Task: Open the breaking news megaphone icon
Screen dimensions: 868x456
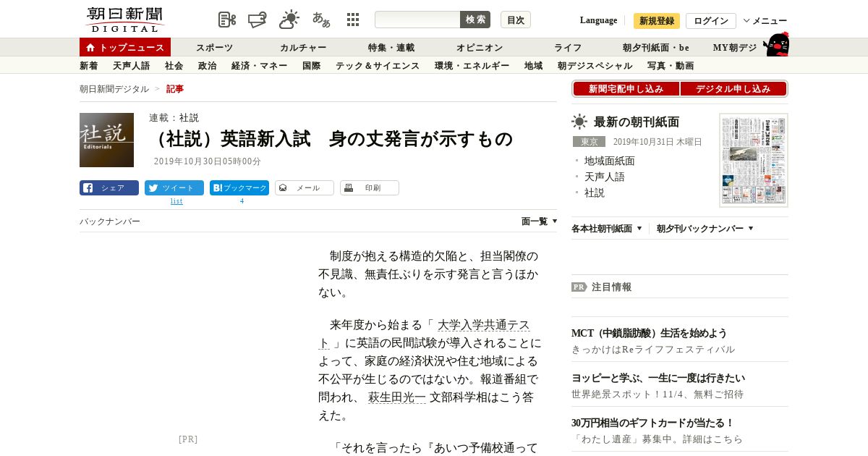Action: pos(258,20)
